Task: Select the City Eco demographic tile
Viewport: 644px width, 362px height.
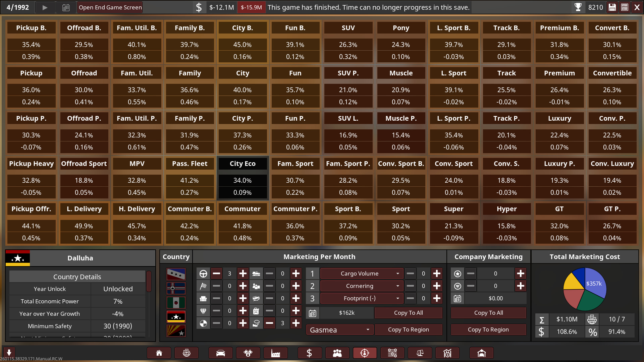Action: [243, 178]
